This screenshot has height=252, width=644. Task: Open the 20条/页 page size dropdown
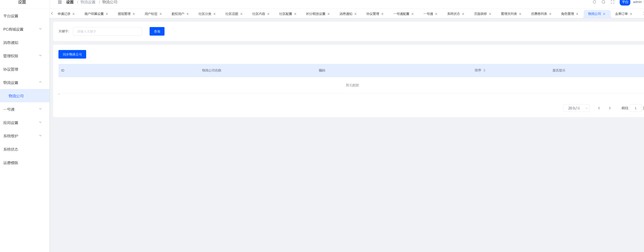pyautogui.click(x=576, y=108)
